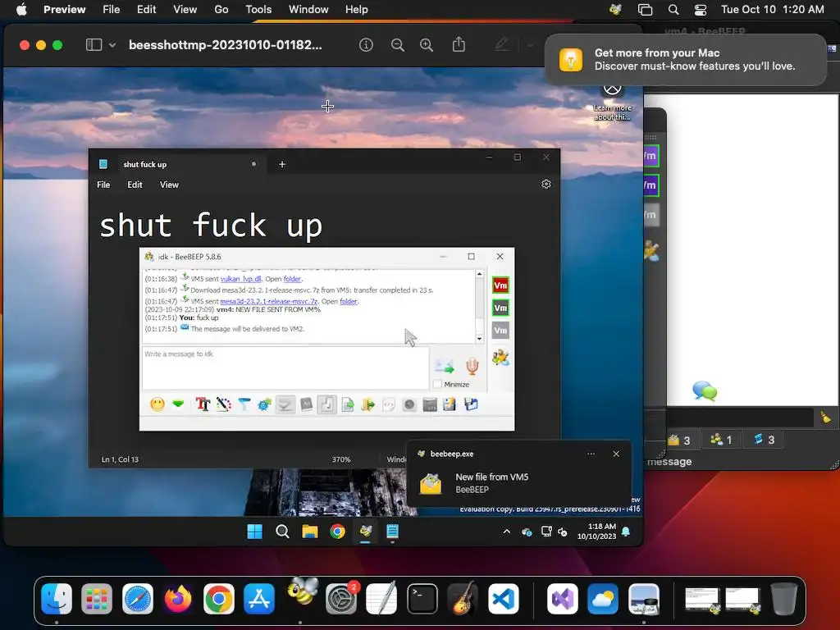
Task: Open the Share menu in Preview toolbar
Action: (x=459, y=44)
